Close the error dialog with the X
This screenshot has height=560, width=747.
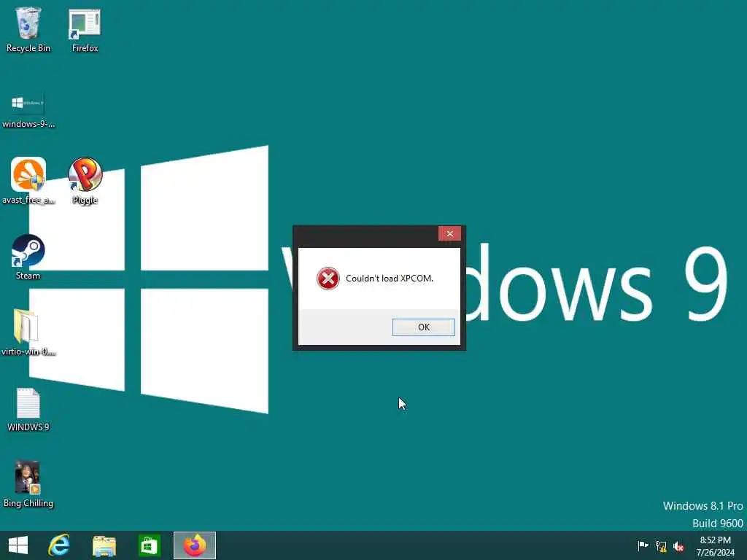(x=449, y=233)
